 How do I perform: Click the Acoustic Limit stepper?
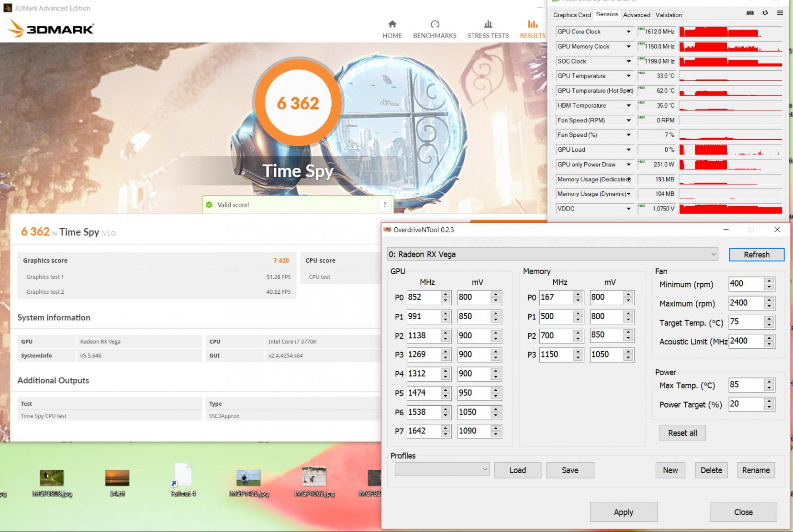pos(769,341)
